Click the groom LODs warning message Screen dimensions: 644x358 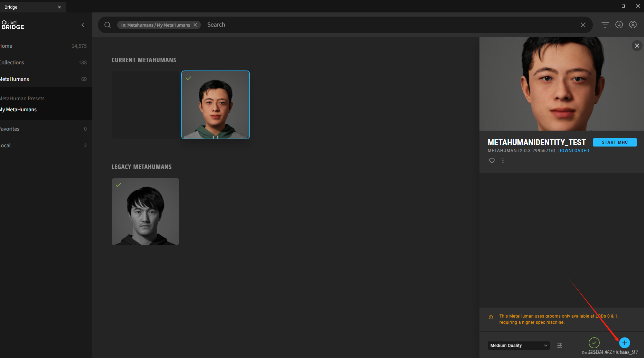559,319
